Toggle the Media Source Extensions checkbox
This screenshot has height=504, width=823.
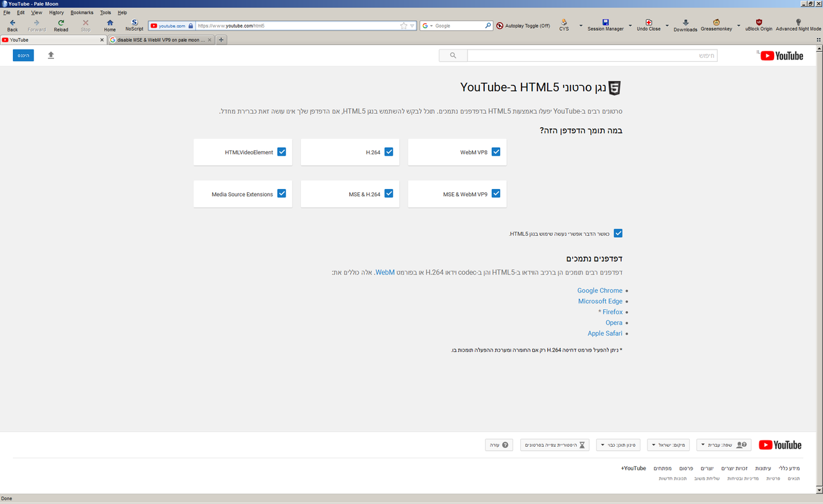pos(282,194)
